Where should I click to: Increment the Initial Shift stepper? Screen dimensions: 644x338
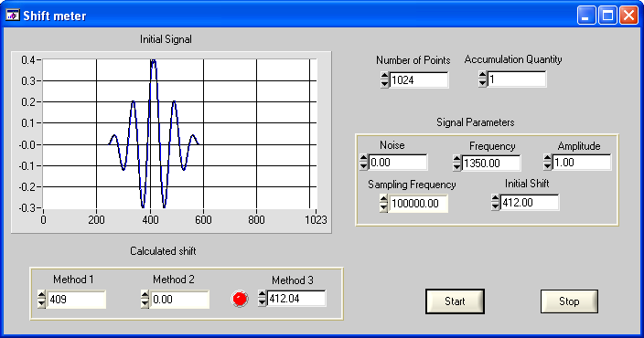495,198
